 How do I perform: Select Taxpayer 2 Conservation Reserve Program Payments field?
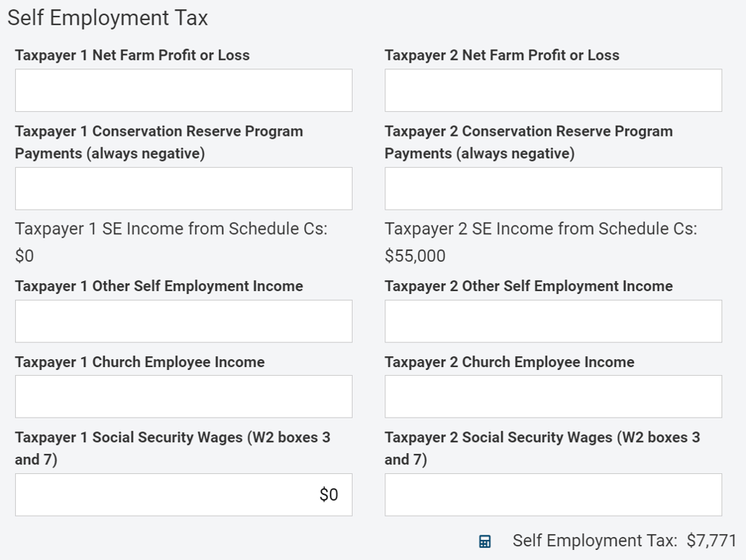click(552, 188)
